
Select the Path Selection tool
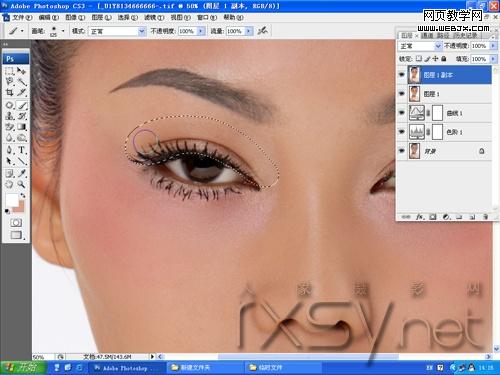tap(9, 161)
